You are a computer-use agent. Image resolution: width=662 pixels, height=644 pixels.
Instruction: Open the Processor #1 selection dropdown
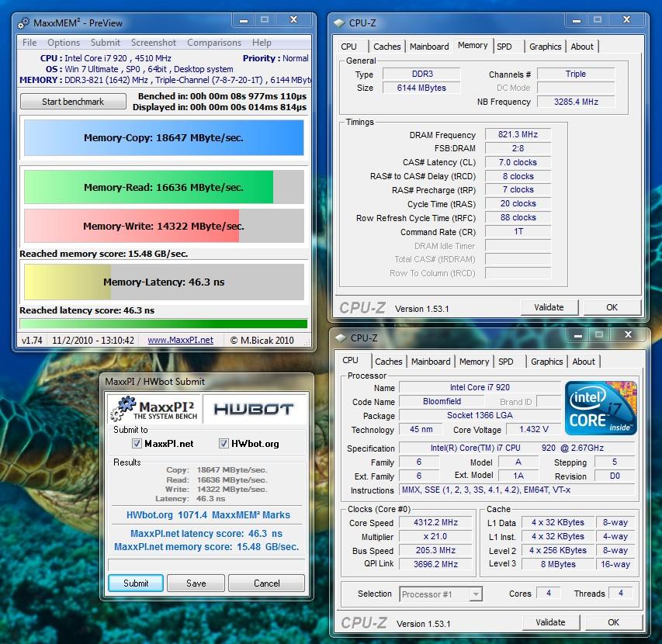click(477, 594)
